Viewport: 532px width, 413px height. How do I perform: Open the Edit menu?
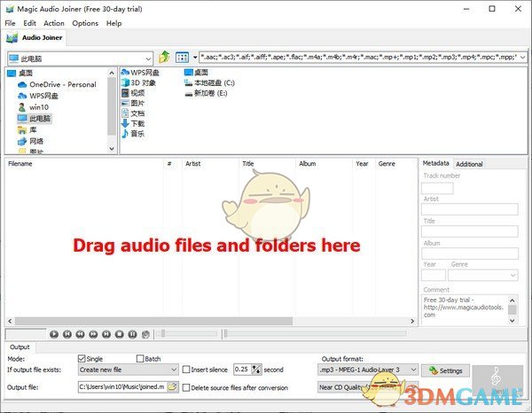pyautogui.click(x=29, y=23)
